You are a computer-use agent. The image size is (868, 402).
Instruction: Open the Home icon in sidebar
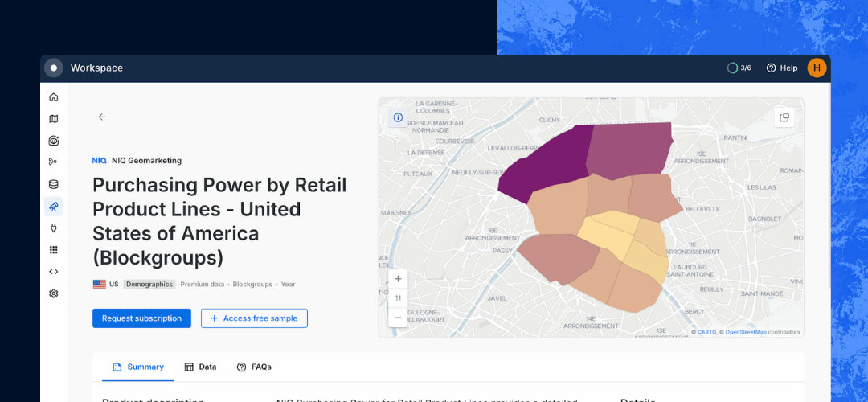coord(54,97)
